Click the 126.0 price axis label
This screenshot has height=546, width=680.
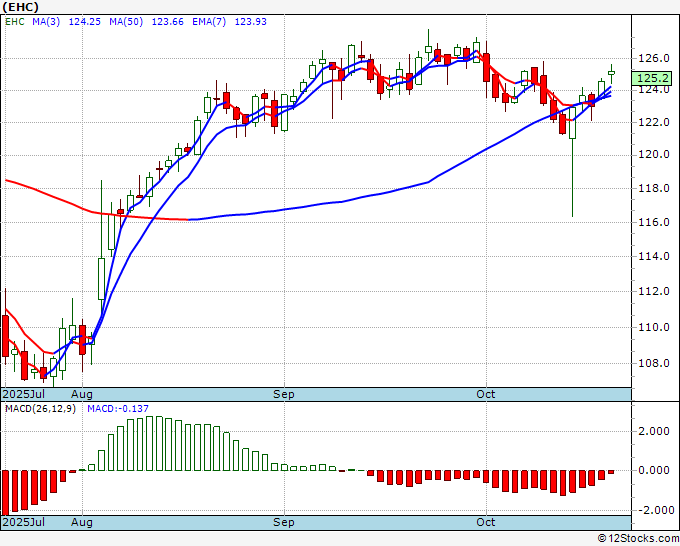[x=654, y=58]
